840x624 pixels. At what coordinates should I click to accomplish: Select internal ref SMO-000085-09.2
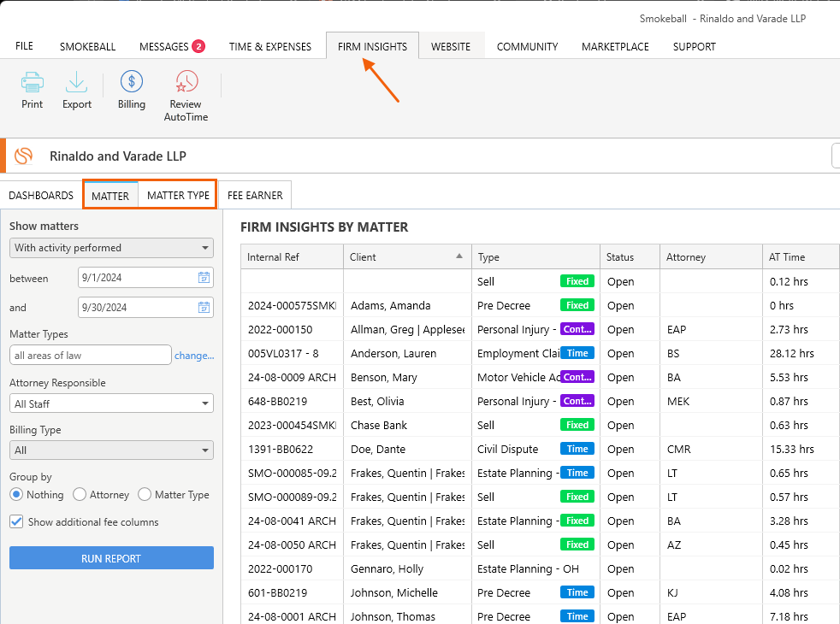(x=292, y=473)
